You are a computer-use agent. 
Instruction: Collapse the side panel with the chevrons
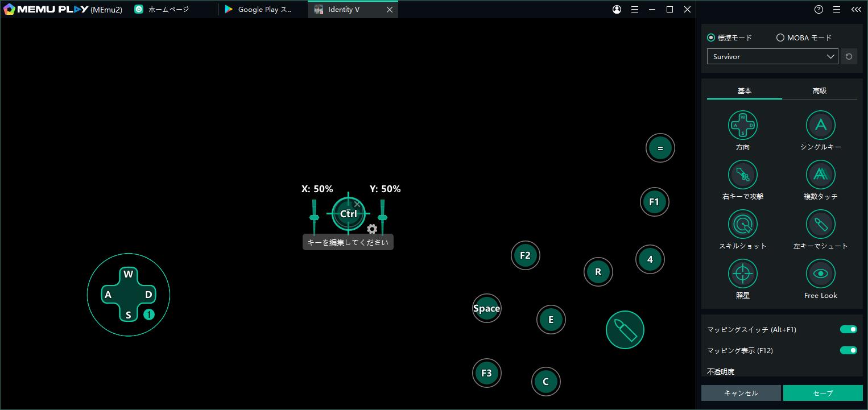(x=855, y=10)
